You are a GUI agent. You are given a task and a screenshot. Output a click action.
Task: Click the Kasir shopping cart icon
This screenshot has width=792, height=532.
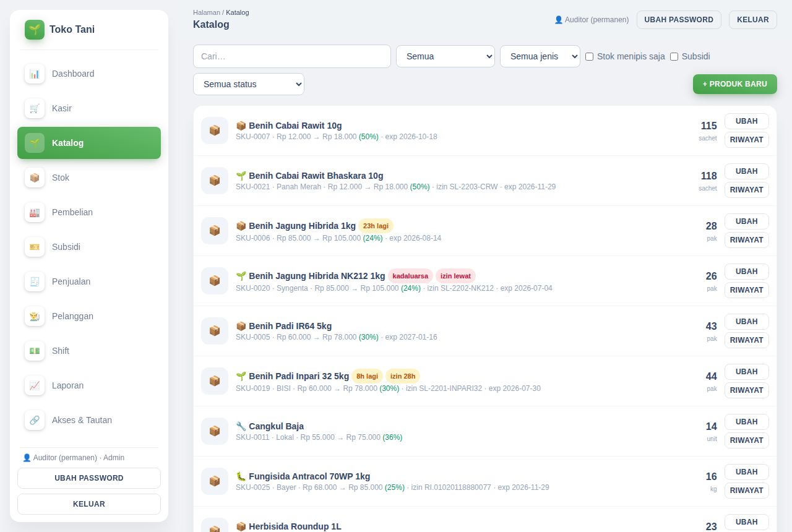click(35, 108)
